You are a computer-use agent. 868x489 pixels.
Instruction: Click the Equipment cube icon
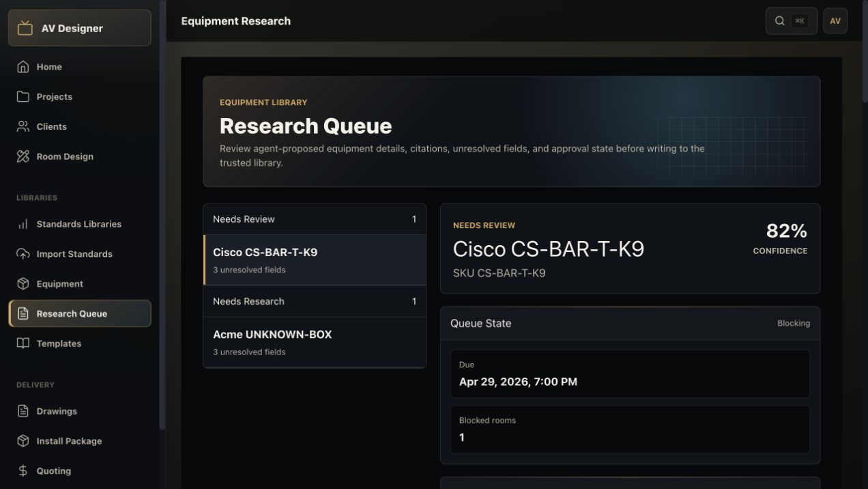(23, 283)
